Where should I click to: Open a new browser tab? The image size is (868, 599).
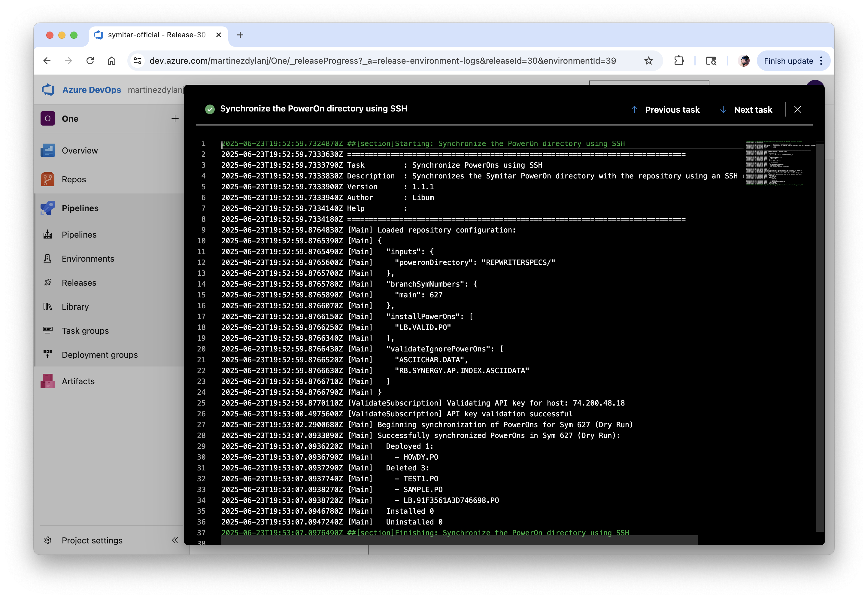tap(240, 35)
